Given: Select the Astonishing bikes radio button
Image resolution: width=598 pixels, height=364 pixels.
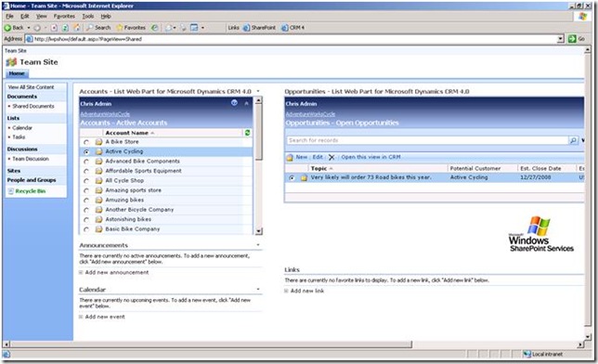Looking at the screenshot, I should [86, 220].
